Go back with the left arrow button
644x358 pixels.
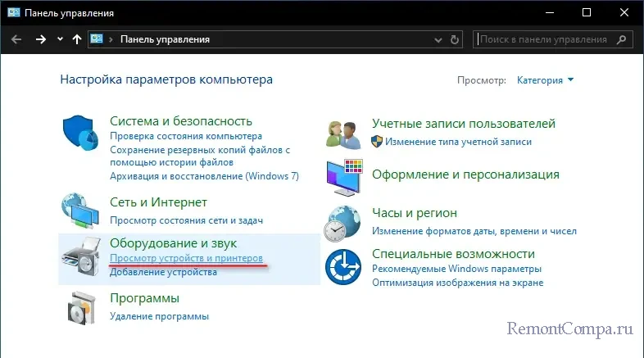point(17,39)
